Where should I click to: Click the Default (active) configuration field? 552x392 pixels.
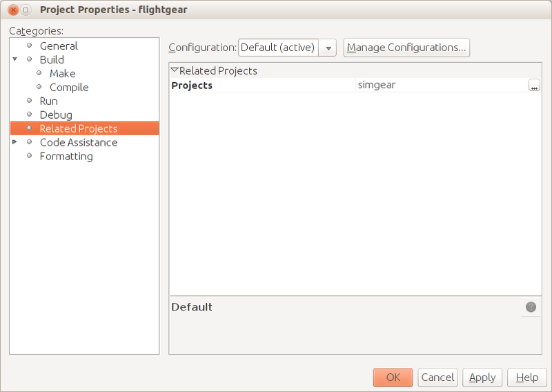pyautogui.click(x=278, y=48)
